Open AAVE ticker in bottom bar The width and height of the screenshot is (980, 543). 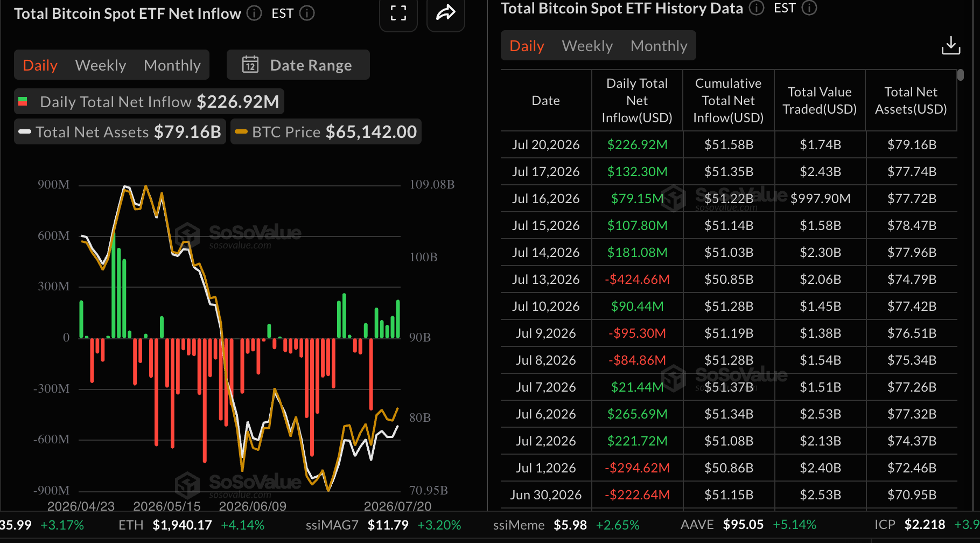pos(748,525)
